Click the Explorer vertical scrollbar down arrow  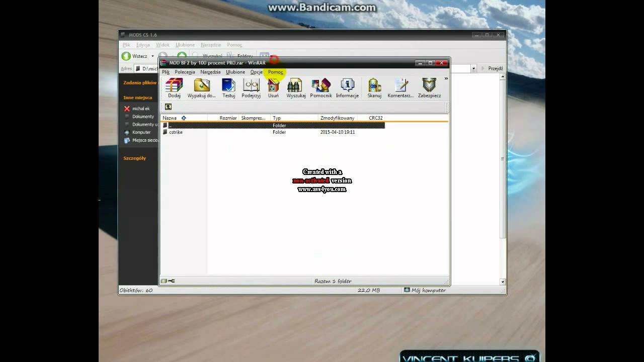(x=502, y=282)
